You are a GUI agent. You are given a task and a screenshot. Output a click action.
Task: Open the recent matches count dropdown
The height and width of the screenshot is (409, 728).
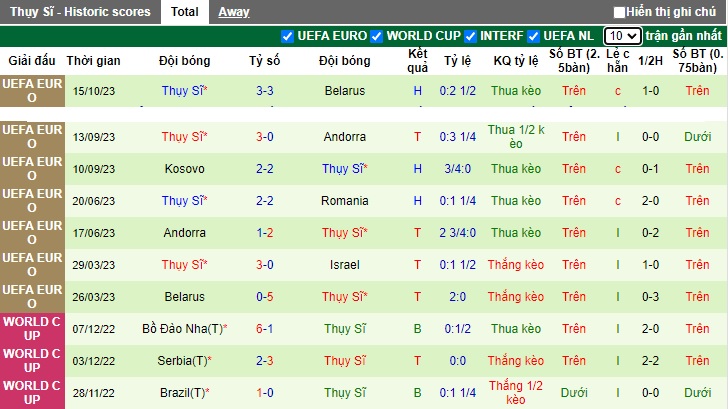(622, 36)
